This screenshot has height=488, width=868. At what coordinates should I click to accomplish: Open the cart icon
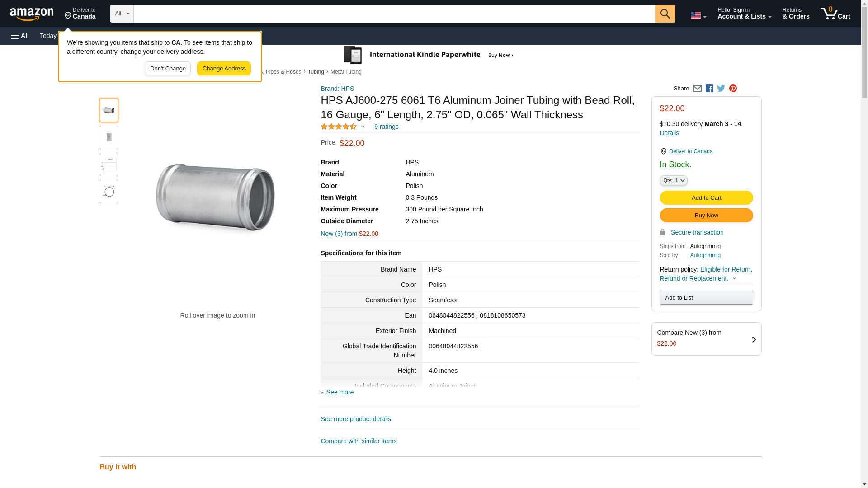835,14
